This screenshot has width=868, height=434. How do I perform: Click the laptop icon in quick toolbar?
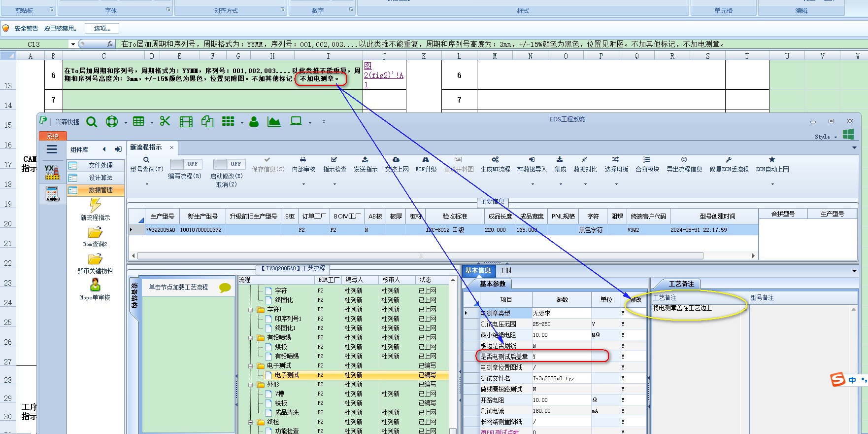click(296, 121)
